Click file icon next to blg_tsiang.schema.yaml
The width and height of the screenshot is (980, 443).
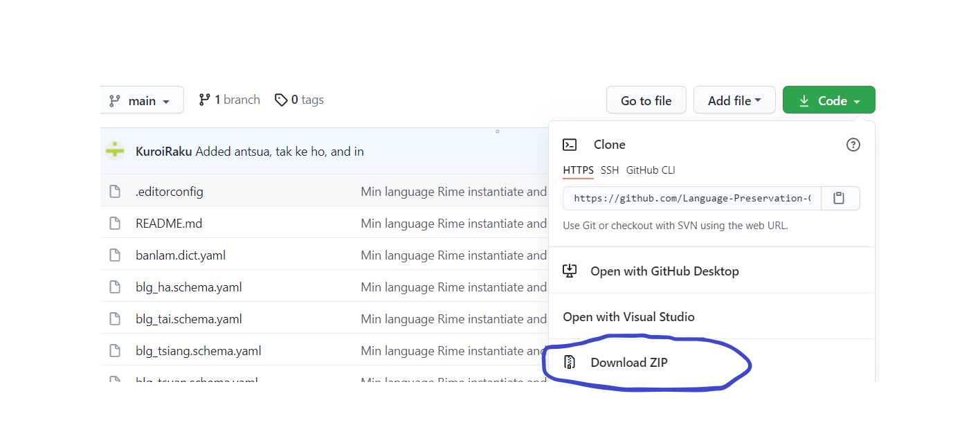click(x=115, y=351)
